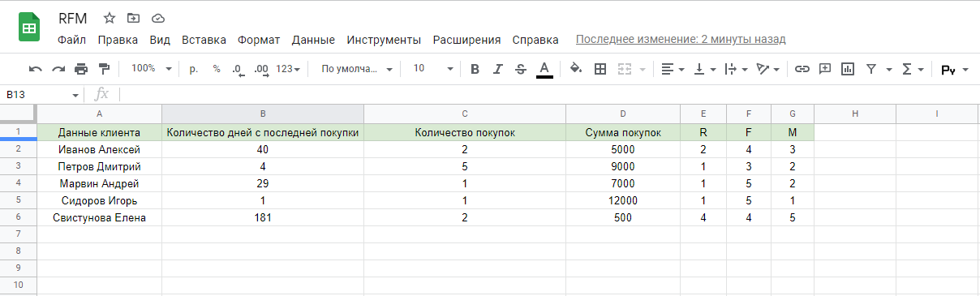Viewport: 980px width, 296px height.
Task: Click the RFM document title
Action: pos(73,18)
